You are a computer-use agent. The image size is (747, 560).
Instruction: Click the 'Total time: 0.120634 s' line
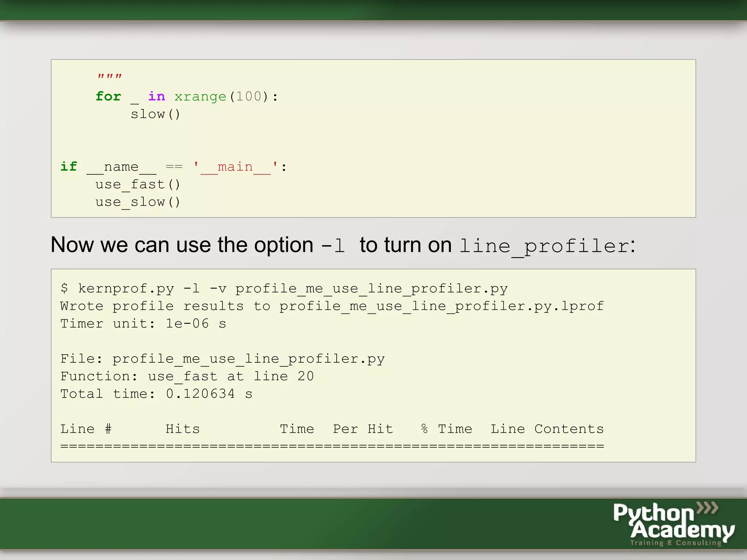tap(156, 394)
